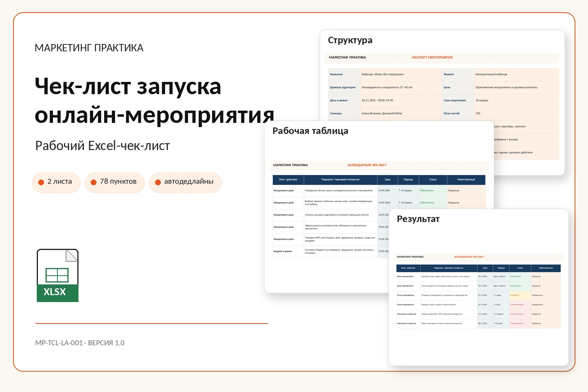Viewport: 588px width, 392px height.
Task: Click 'Статус' column header in Рабочая таблица
Action: (433, 180)
